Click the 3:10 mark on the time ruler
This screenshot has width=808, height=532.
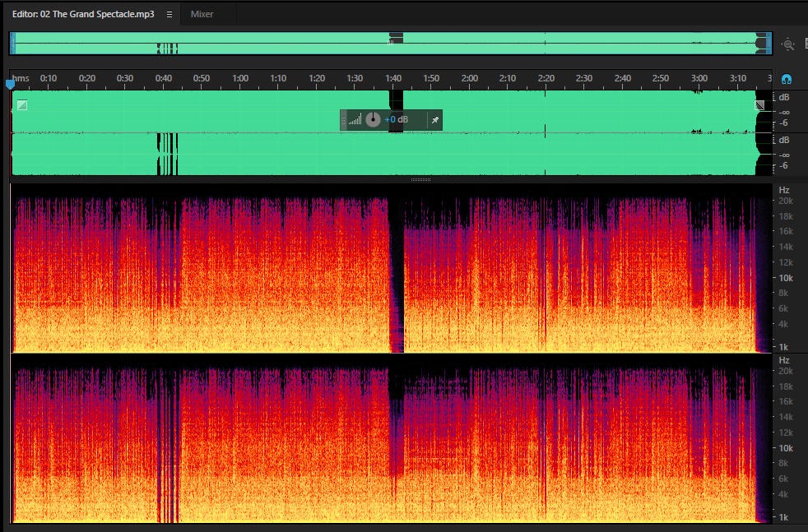tap(738, 78)
